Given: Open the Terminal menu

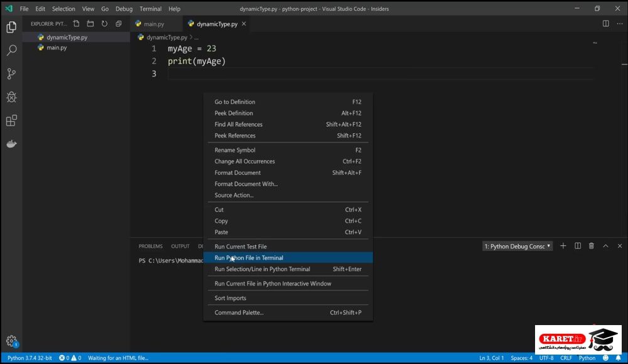Looking at the screenshot, I should (x=151, y=9).
